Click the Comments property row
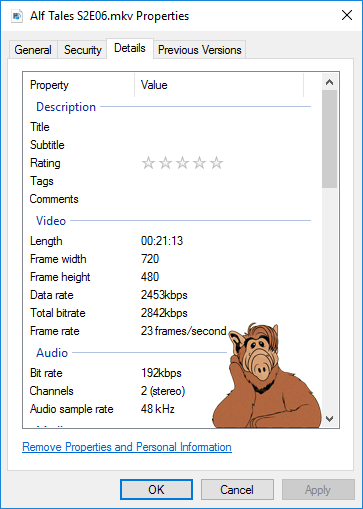 point(167,199)
